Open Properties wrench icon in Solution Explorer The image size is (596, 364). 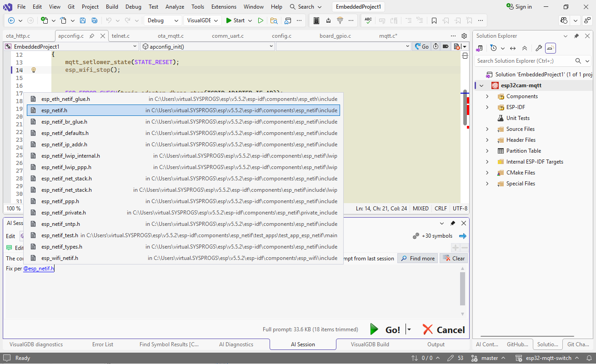(x=538, y=48)
